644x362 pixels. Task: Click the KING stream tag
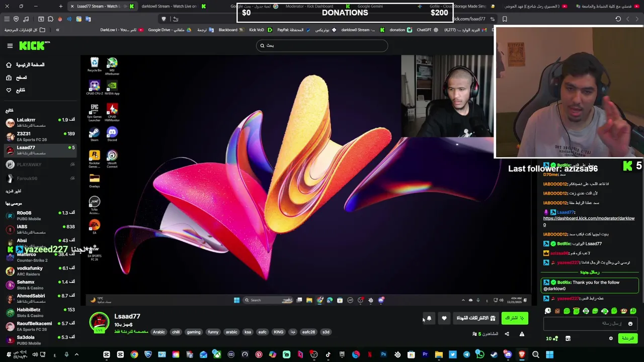(x=278, y=332)
